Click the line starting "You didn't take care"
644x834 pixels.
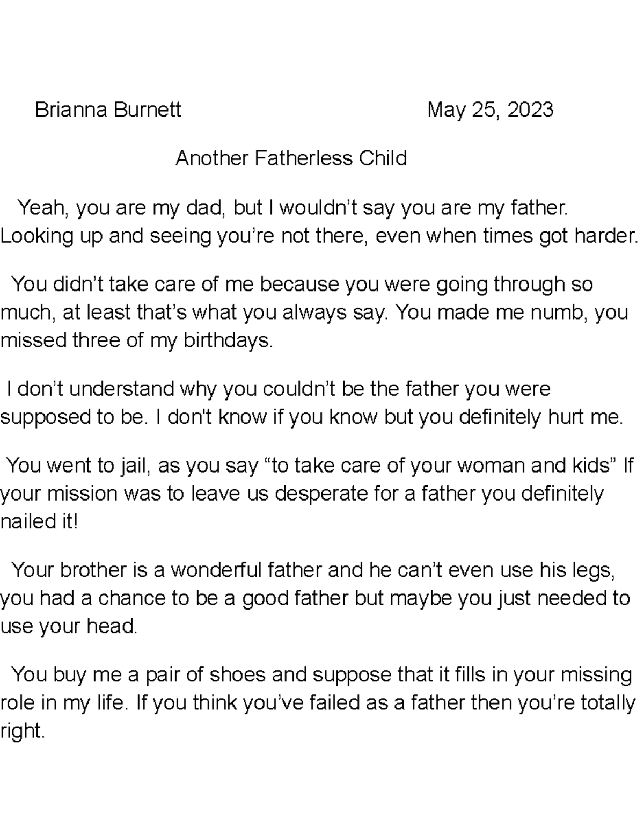tap(302, 284)
